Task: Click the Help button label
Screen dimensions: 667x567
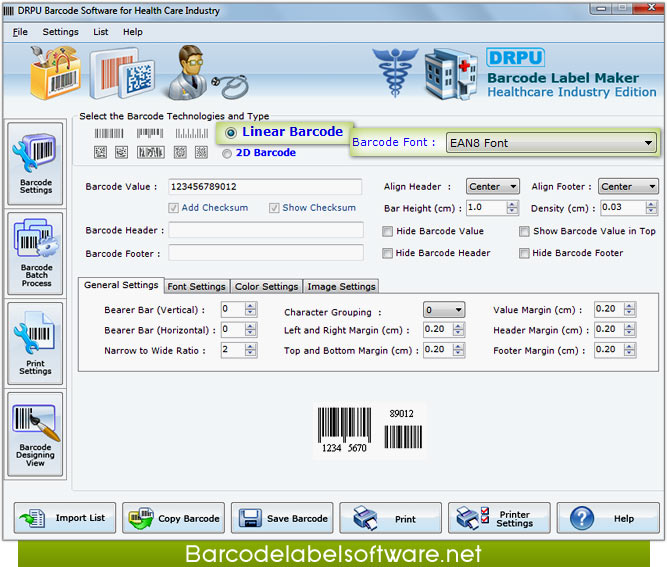Action: (x=624, y=519)
